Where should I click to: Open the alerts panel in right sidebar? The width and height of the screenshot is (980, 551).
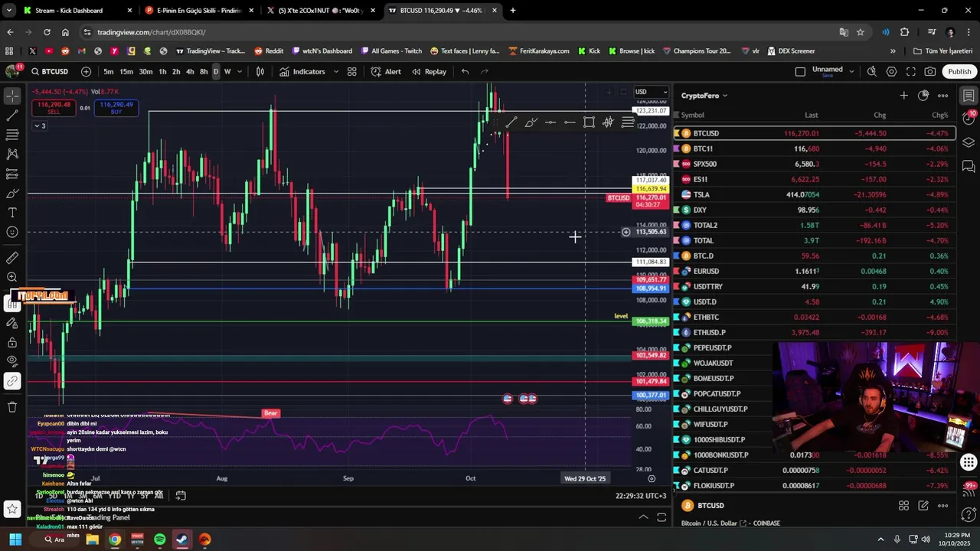pyautogui.click(x=969, y=119)
